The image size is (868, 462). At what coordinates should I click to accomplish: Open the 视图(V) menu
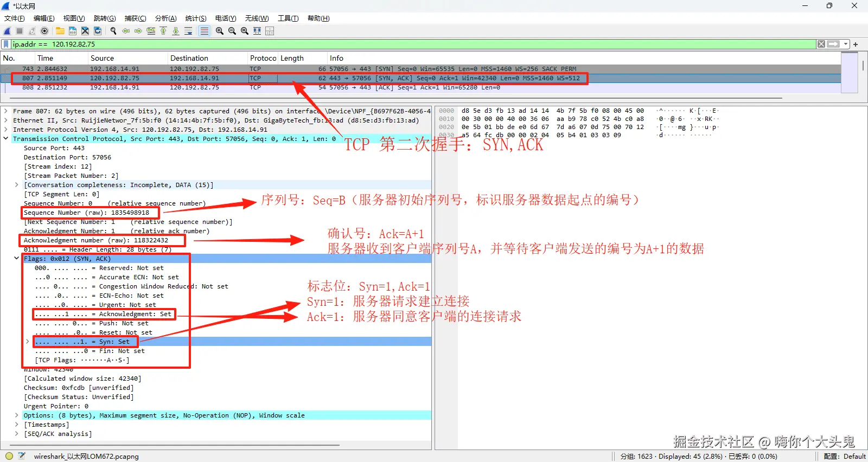[x=74, y=18]
